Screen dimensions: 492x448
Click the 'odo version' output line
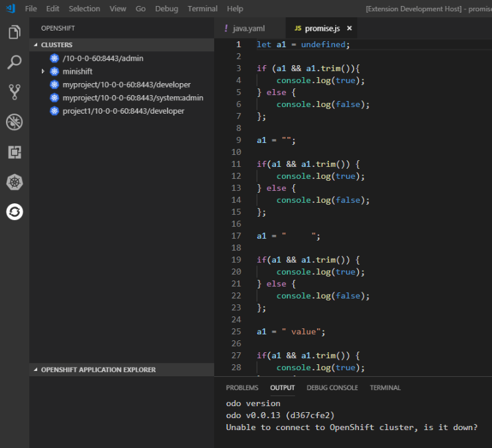pyautogui.click(x=253, y=403)
